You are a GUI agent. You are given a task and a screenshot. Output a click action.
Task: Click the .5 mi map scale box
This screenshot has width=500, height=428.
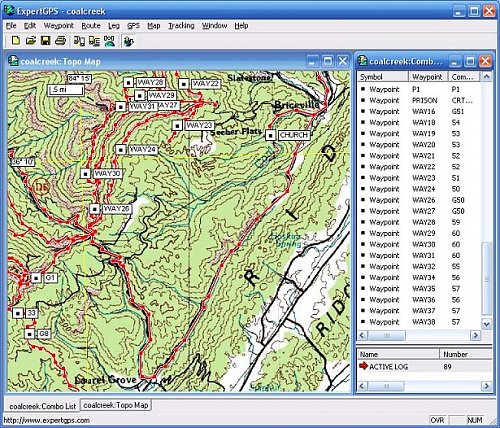[x=66, y=90]
